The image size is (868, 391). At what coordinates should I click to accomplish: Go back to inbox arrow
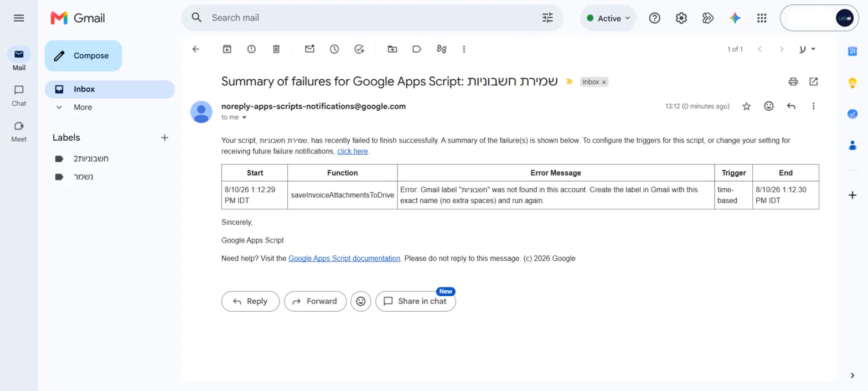(x=195, y=49)
